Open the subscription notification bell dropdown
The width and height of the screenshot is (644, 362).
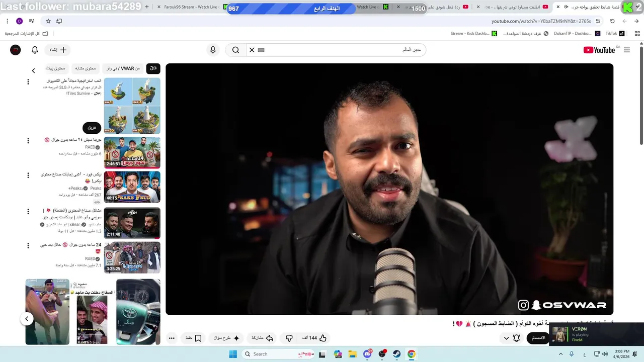516,338
